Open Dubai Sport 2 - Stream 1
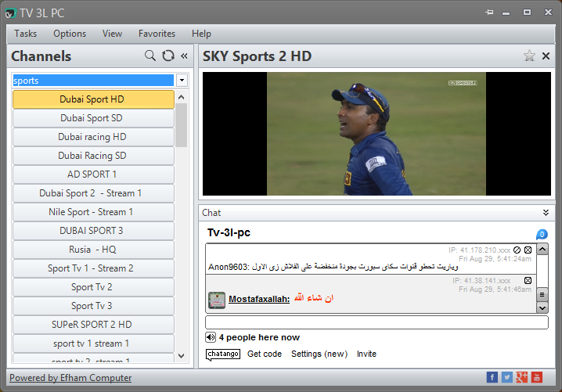Viewport: 562px width, 392px height. pos(93,193)
